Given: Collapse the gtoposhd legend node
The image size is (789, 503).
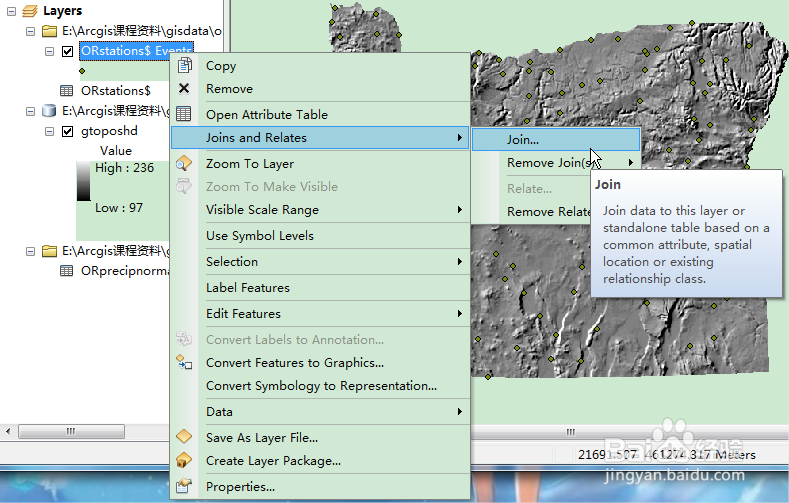Looking at the screenshot, I should tap(49, 131).
